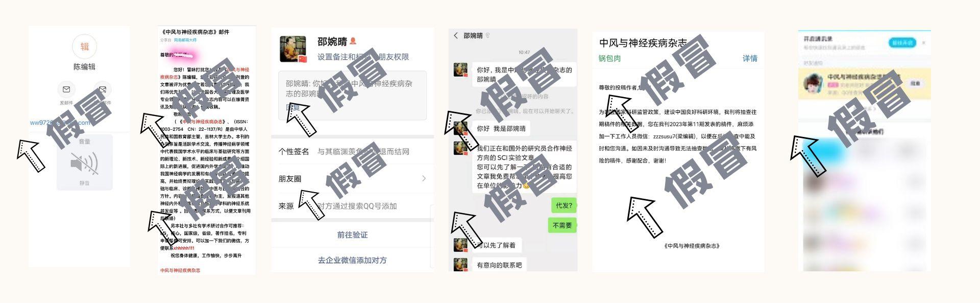This screenshot has height=303, width=980.
Task: Open 邵婉晴's profile avatar photo
Action: pyautogui.click(x=293, y=49)
